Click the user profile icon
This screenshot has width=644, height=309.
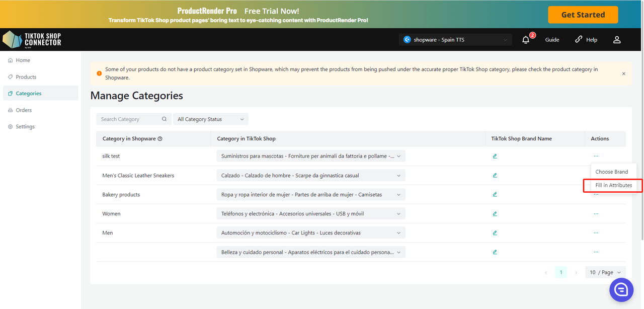tap(617, 40)
